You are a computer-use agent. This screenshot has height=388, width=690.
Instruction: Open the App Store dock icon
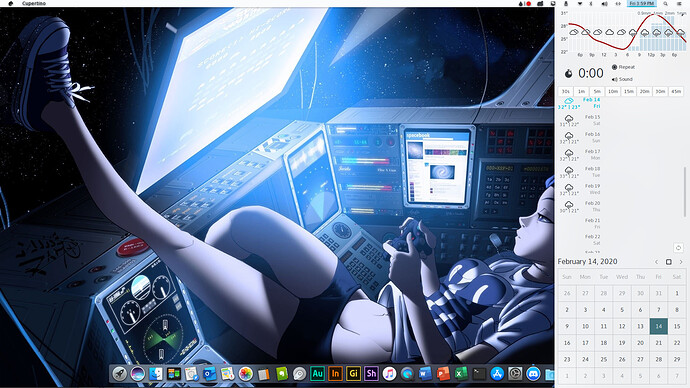click(x=497, y=374)
